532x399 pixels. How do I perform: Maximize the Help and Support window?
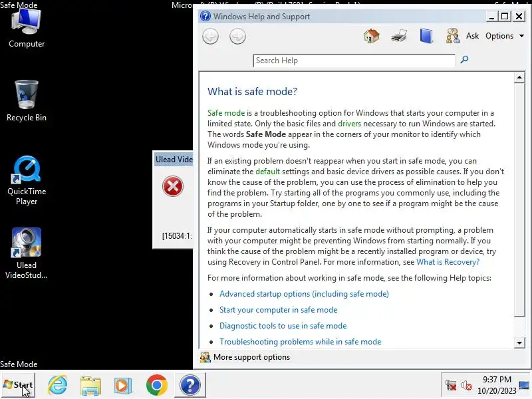click(x=505, y=16)
